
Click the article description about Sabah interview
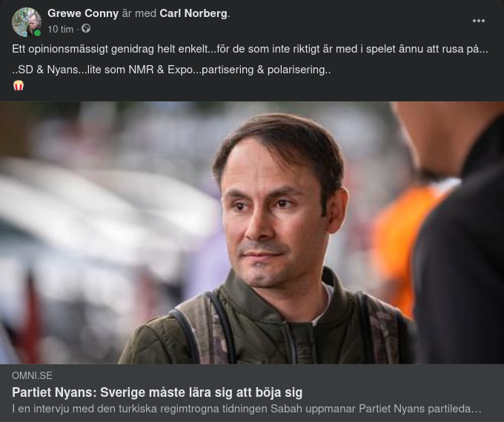[247, 409]
